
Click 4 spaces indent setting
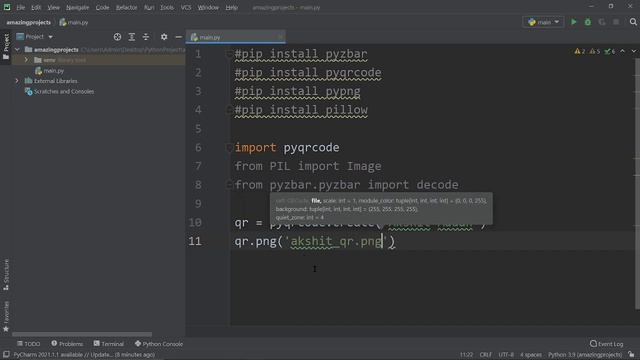point(531,355)
